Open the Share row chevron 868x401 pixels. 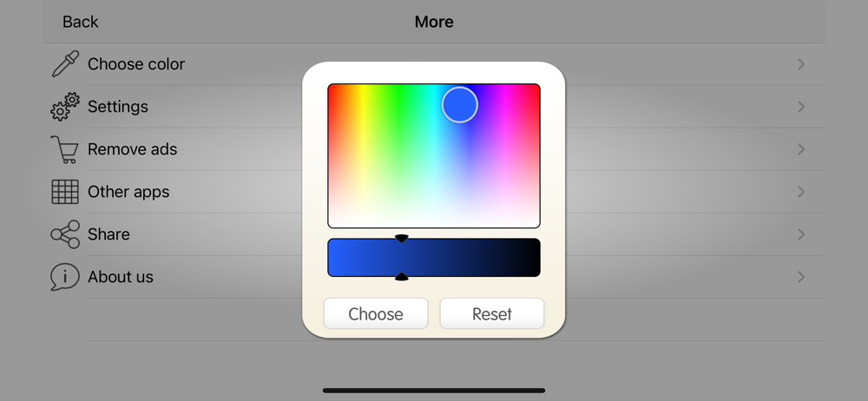coord(801,234)
